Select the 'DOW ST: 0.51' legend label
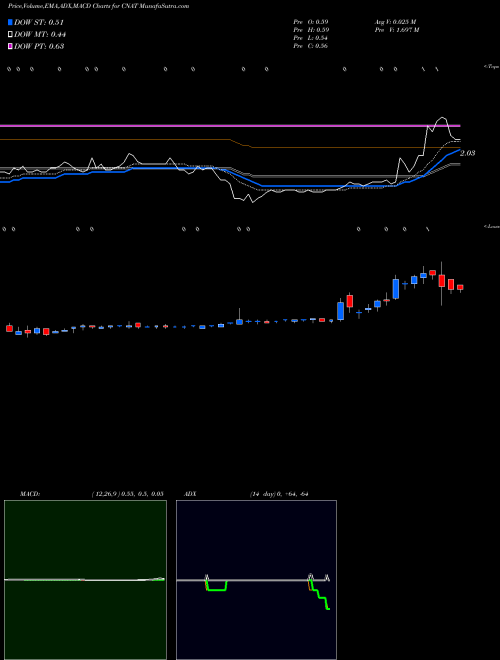500x660 pixels. pos(39,22)
